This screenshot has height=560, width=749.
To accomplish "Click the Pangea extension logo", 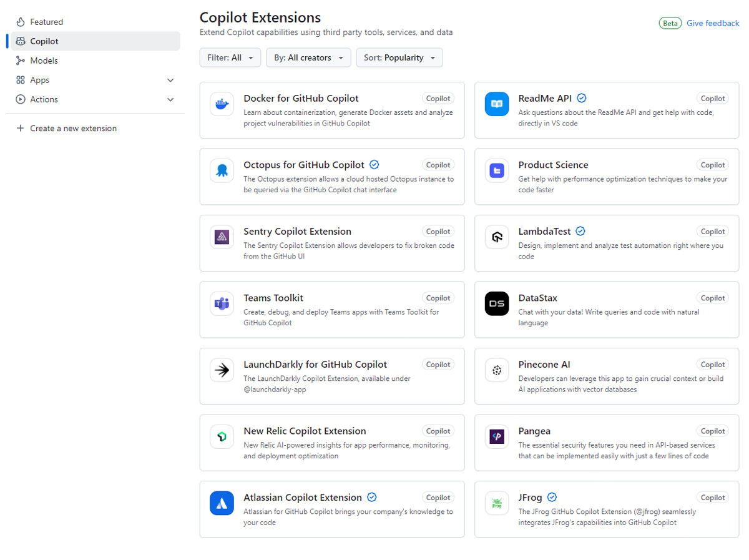I will 496,436.
